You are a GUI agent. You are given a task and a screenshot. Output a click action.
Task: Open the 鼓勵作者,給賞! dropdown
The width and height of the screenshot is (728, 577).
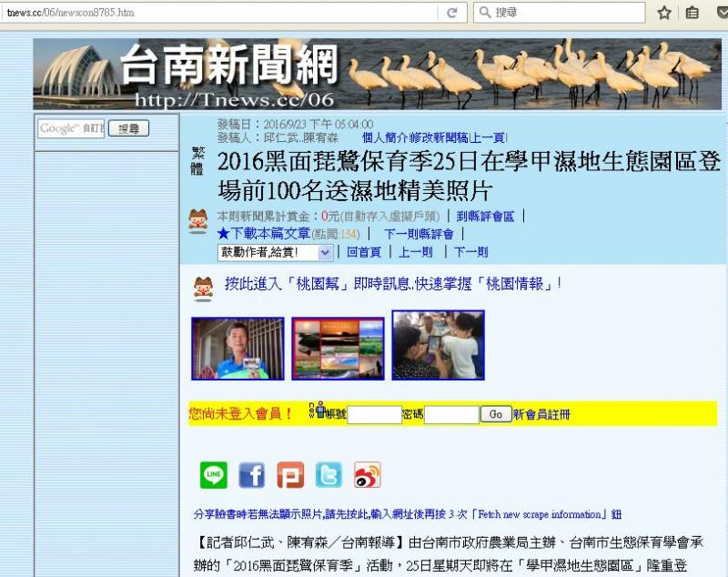(258, 252)
